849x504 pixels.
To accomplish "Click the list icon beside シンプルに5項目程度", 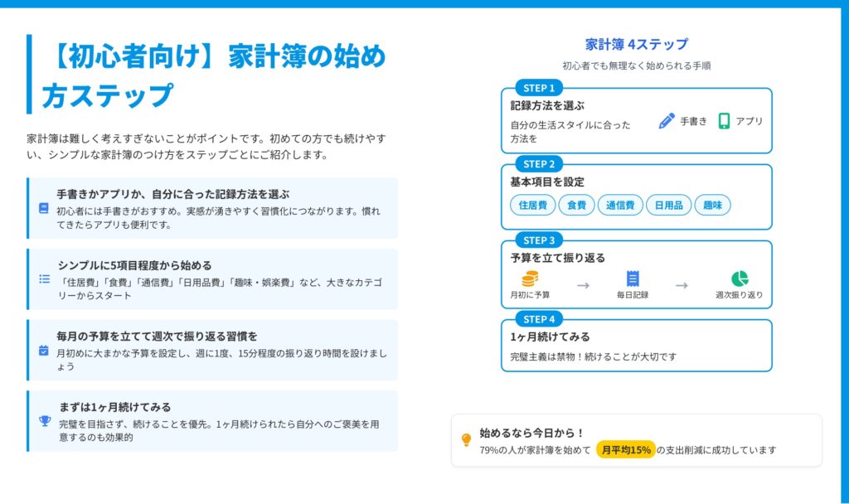I will pyautogui.click(x=45, y=279).
